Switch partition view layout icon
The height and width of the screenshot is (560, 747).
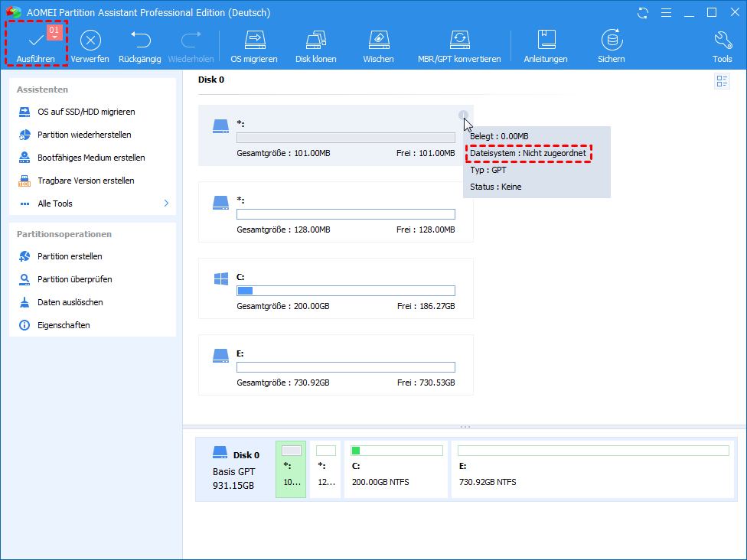click(723, 81)
